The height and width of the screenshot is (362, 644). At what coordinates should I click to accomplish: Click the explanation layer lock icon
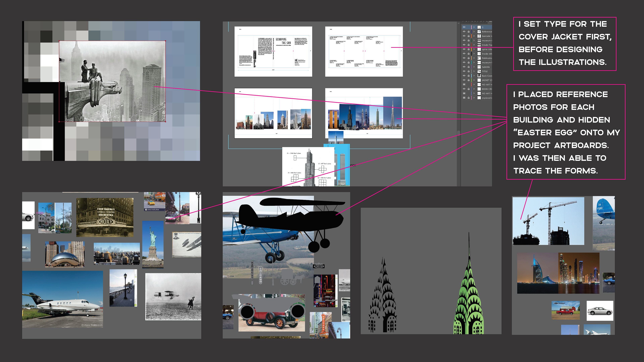coord(469,98)
